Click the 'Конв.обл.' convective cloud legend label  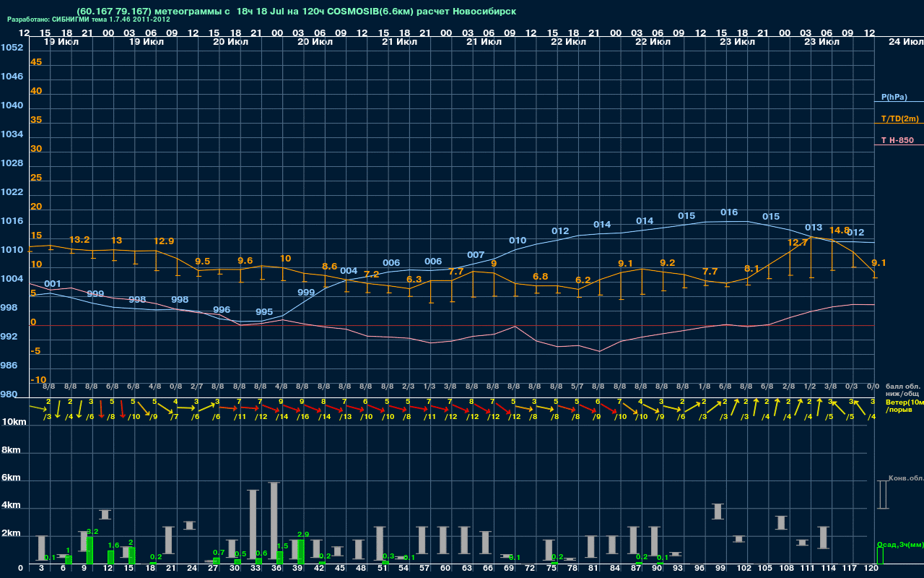pos(906,479)
